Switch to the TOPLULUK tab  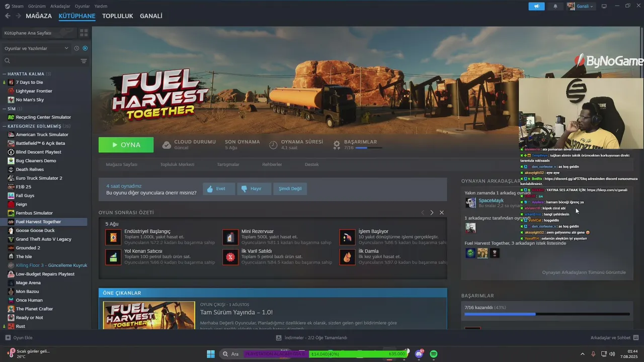pyautogui.click(x=118, y=16)
